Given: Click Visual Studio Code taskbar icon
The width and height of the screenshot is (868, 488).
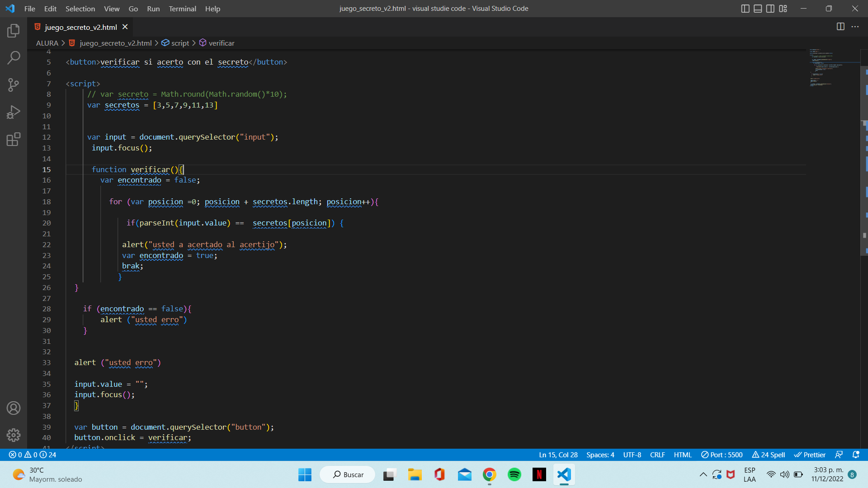Looking at the screenshot, I should tap(564, 474).
